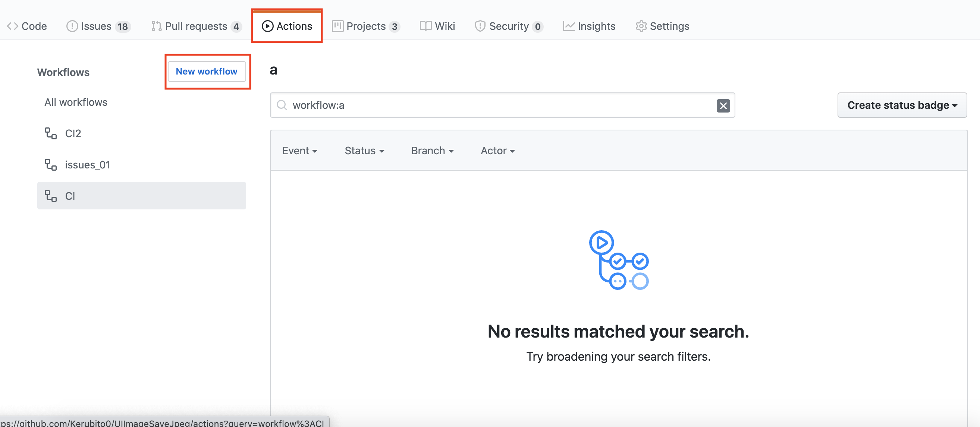Open the Code tab

pos(26,26)
